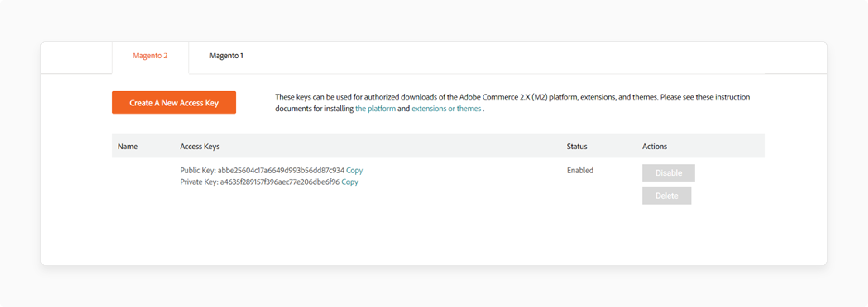
Task: Select the Public Key value abbe25604c17a6649d993b56dd87c934
Action: coord(281,170)
